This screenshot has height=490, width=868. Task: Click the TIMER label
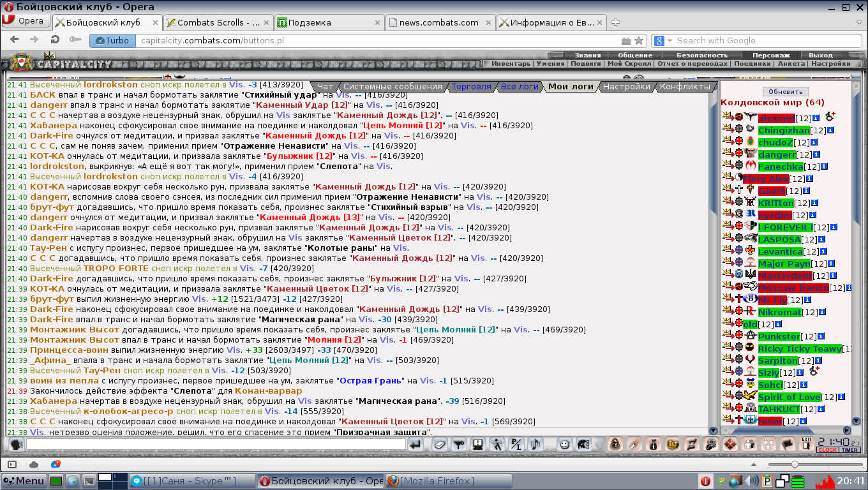(x=849, y=450)
